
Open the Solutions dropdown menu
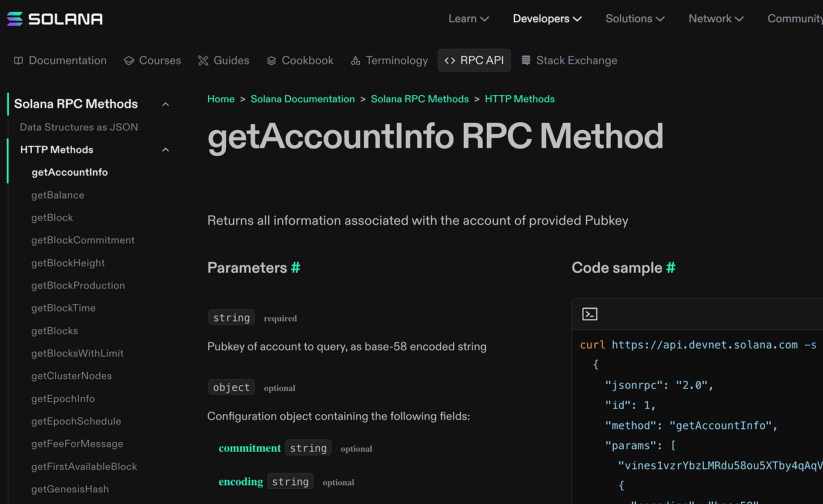click(635, 19)
